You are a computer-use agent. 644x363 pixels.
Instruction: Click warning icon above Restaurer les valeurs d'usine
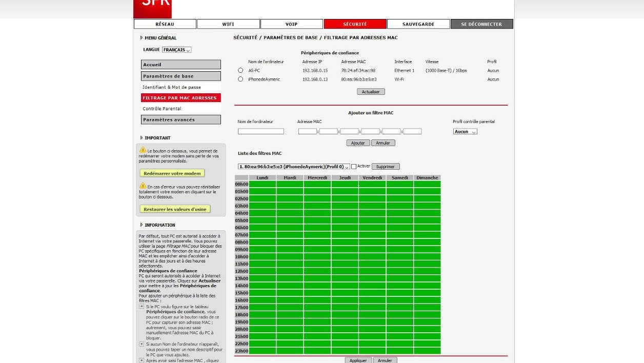pos(143,186)
